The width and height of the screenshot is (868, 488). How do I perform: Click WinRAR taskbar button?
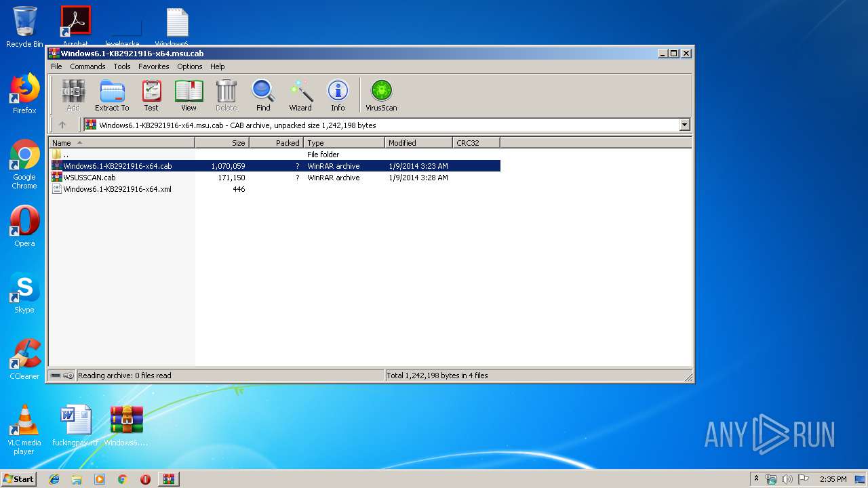169,479
